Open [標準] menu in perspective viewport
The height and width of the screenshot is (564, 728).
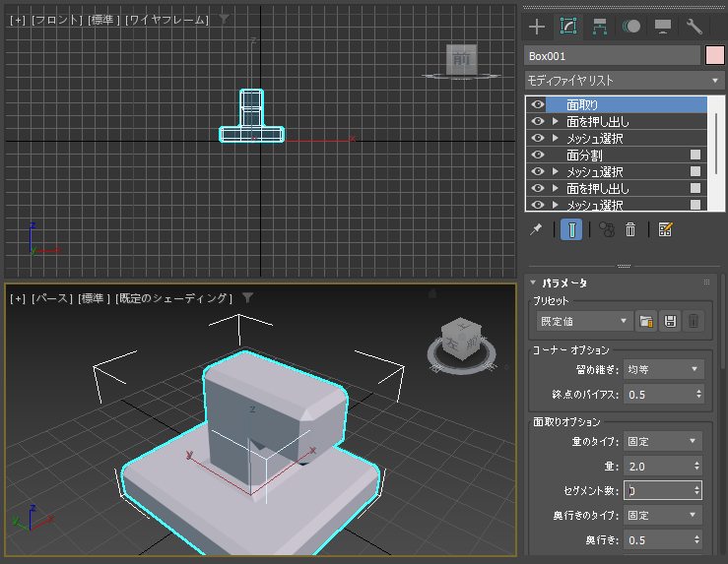tap(95, 298)
